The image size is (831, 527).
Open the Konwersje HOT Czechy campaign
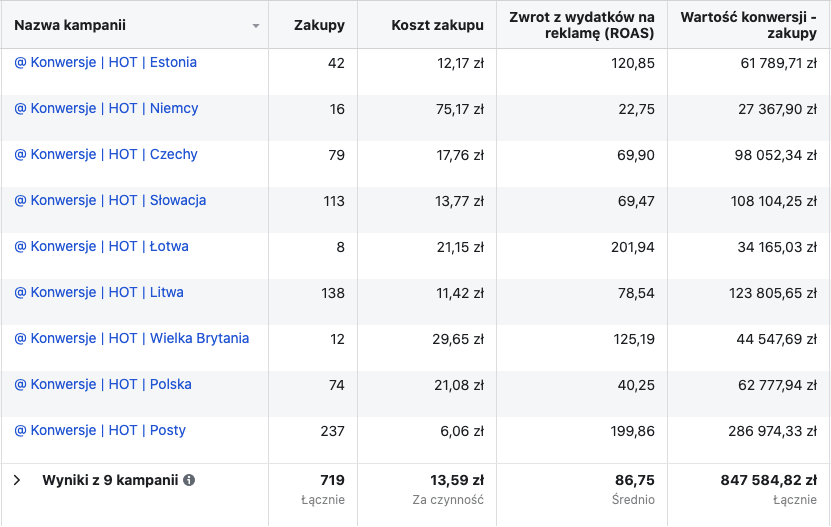[106, 154]
